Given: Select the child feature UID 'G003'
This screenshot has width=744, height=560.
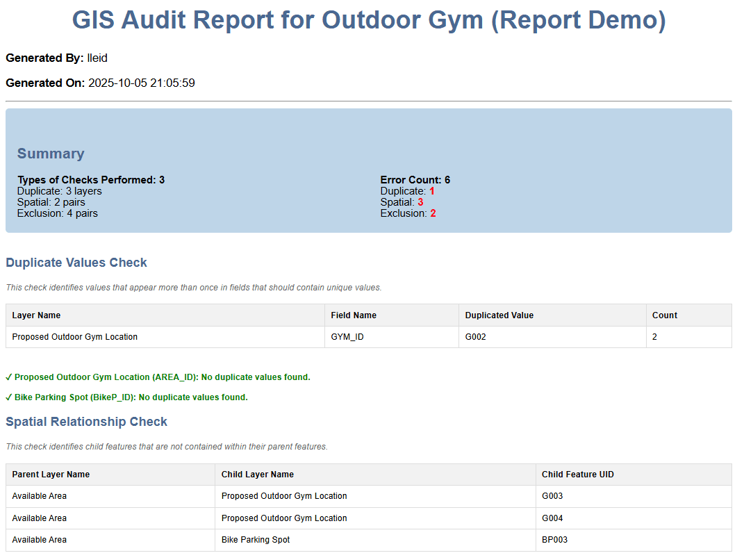Looking at the screenshot, I should pyautogui.click(x=634, y=496).
